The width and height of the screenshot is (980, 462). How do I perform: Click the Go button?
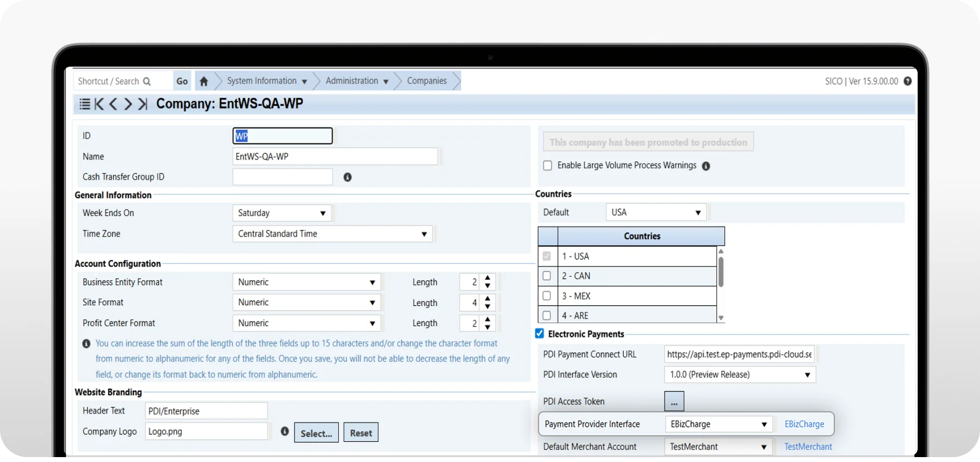(x=182, y=81)
